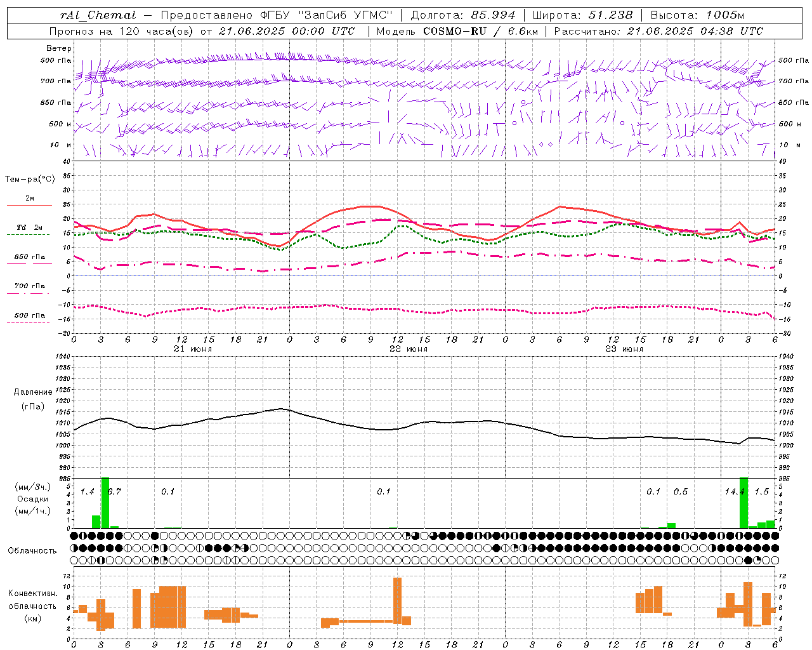The image size is (812, 650).
Task: Click the tall green precipitation bar beside 6.7
Action: pyautogui.click(x=105, y=503)
